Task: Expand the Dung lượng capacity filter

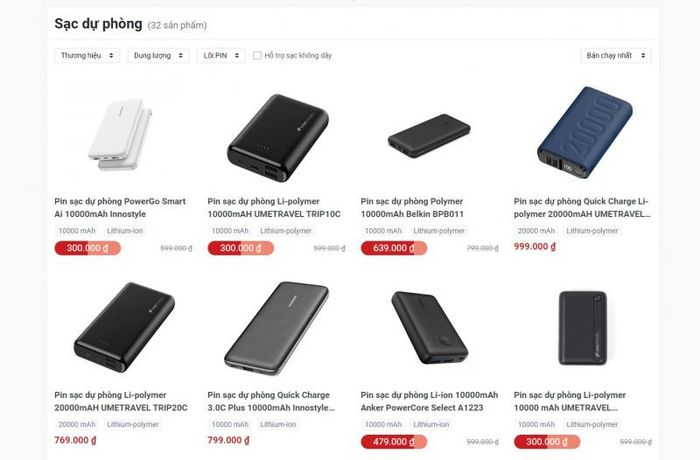Action: coord(158,55)
